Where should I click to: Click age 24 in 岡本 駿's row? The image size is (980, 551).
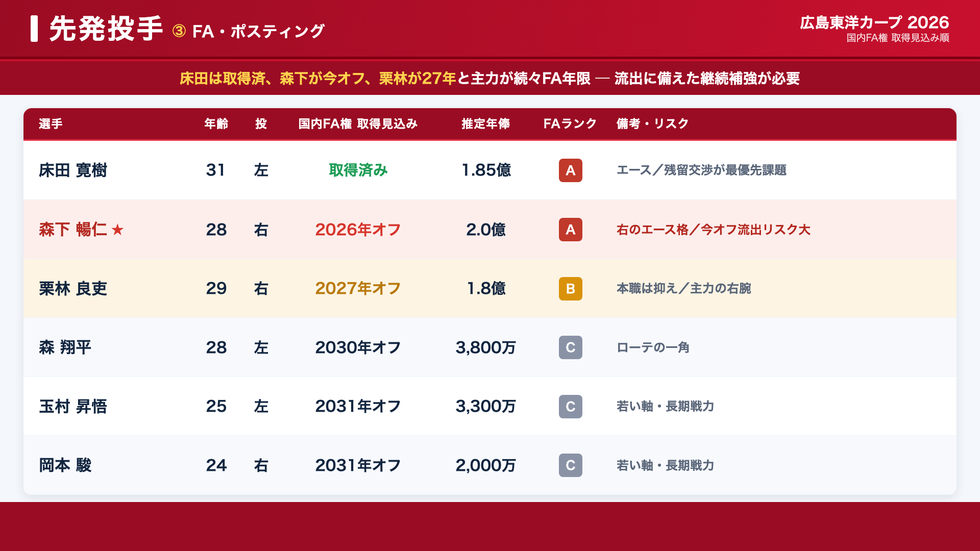pyautogui.click(x=216, y=465)
